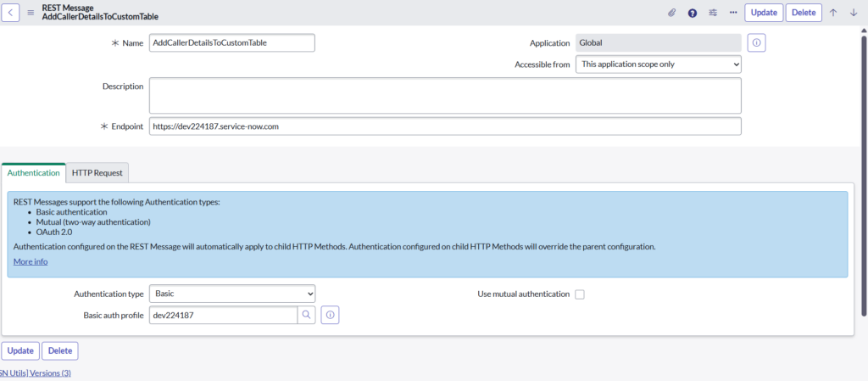Image resolution: width=868 pixels, height=381 pixels.
Task: Go back using the left chevron button
Action: [10, 12]
